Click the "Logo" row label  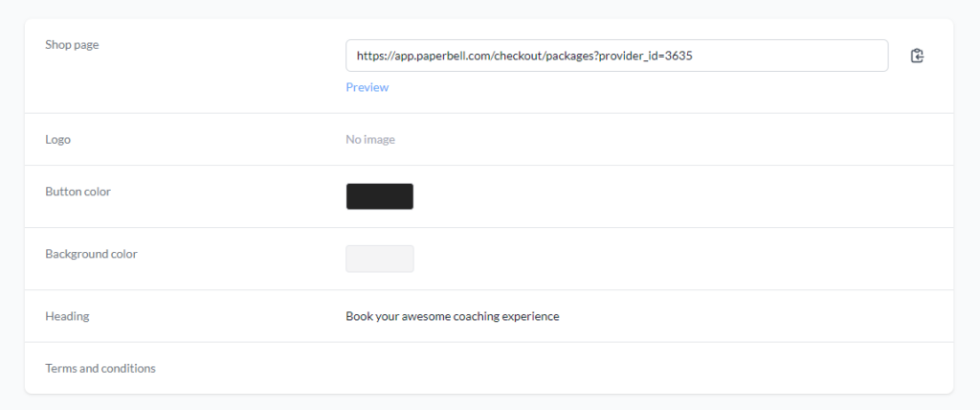(57, 140)
